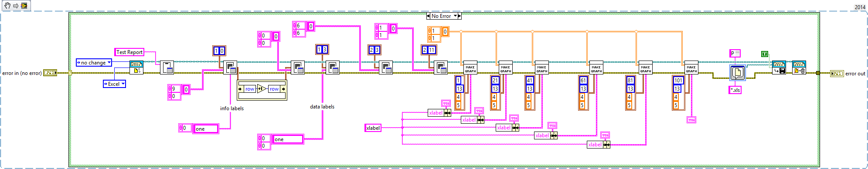Click the orange array constant with 1 and 1
868x169 pixels.
coord(438,34)
